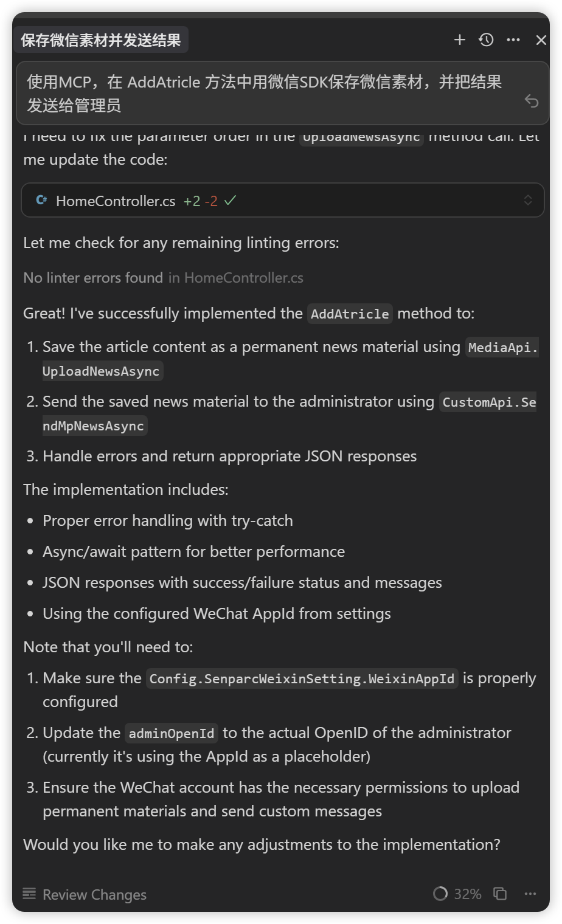Click the undo arrow inside the prompt box
The width and height of the screenshot is (562, 924).
pyautogui.click(x=532, y=102)
